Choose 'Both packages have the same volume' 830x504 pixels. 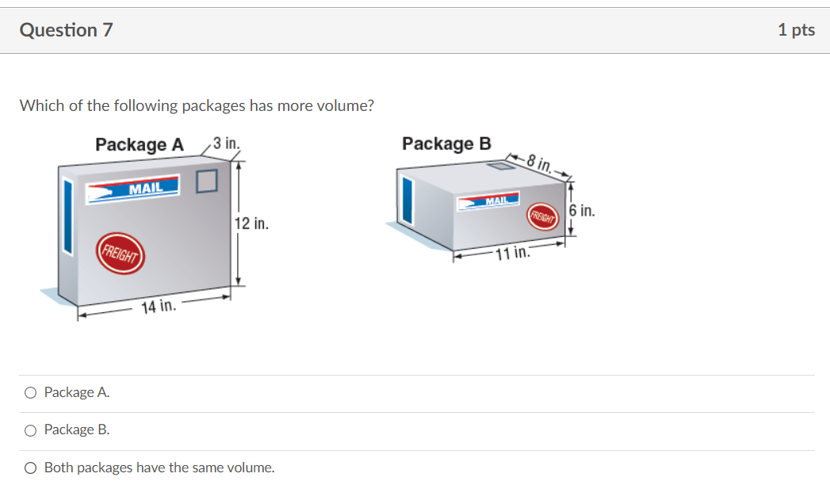(x=29, y=468)
